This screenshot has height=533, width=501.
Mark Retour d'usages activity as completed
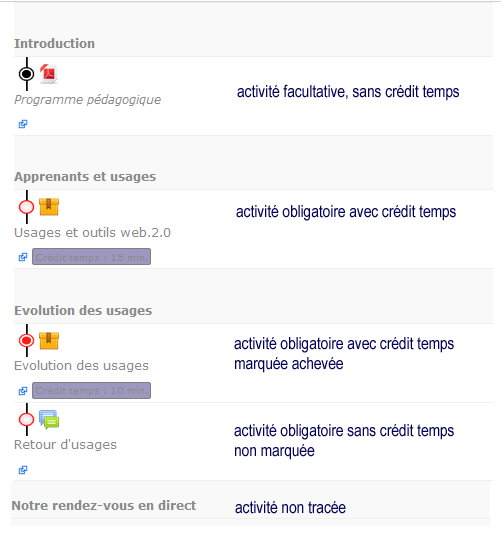click(27, 420)
